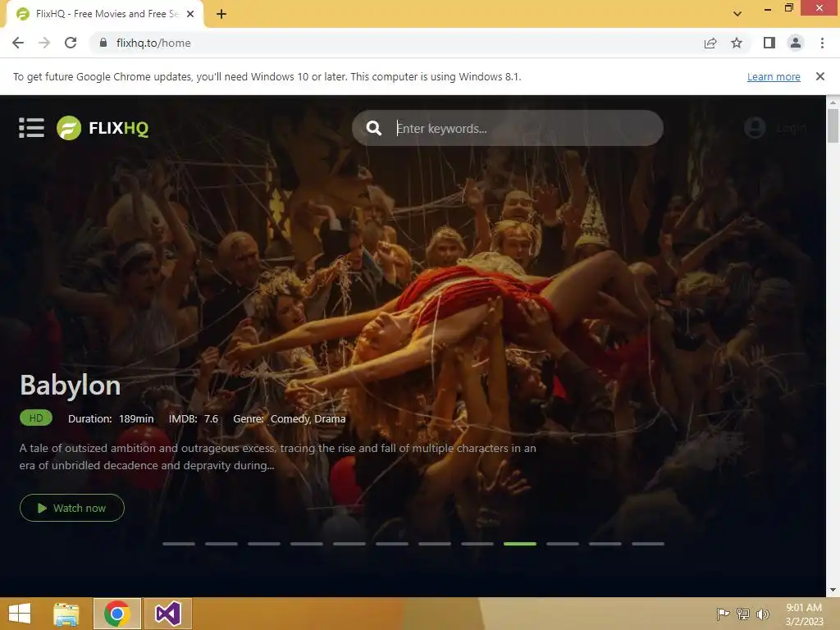Viewport: 840px width, 630px height.
Task: Select the tenth carousel slide indicator
Action: (563, 544)
